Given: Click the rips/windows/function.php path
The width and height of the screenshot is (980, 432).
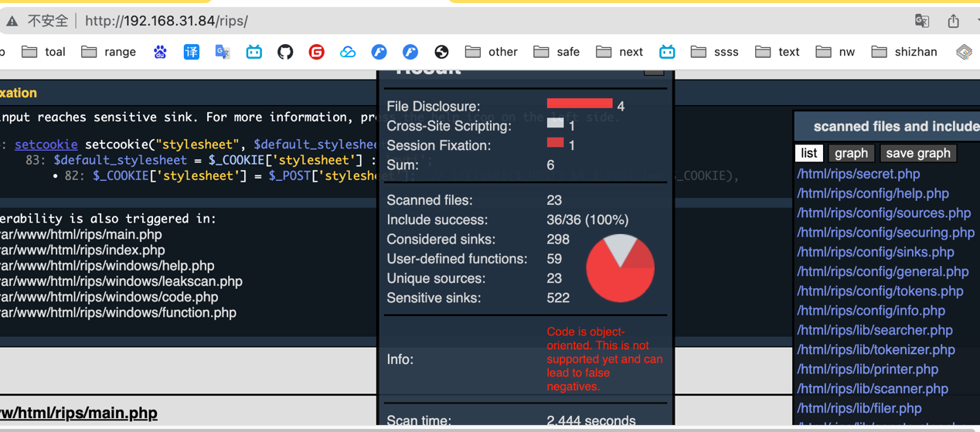Looking at the screenshot, I should click(x=118, y=312).
